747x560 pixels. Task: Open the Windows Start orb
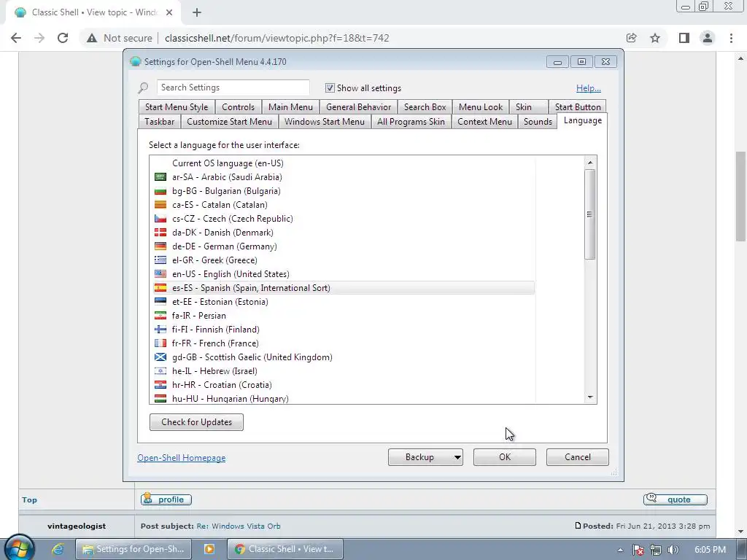(x=20, y=549)
